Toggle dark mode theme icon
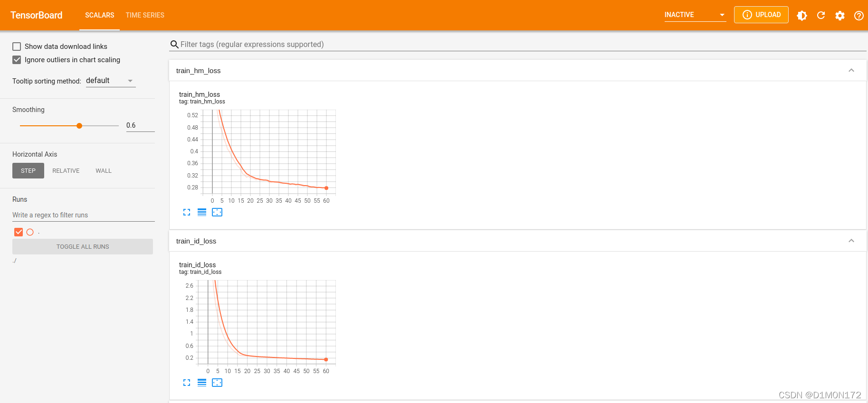868x403 pixels. coord(802,15)
